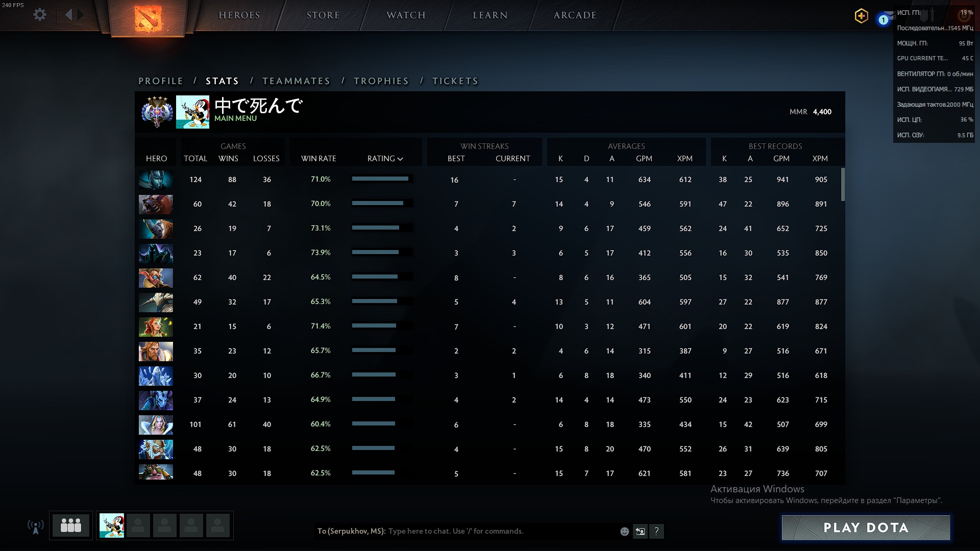Switch to the Tickets tab
This screenshot has width=980, height=551.
pos(455,81)
